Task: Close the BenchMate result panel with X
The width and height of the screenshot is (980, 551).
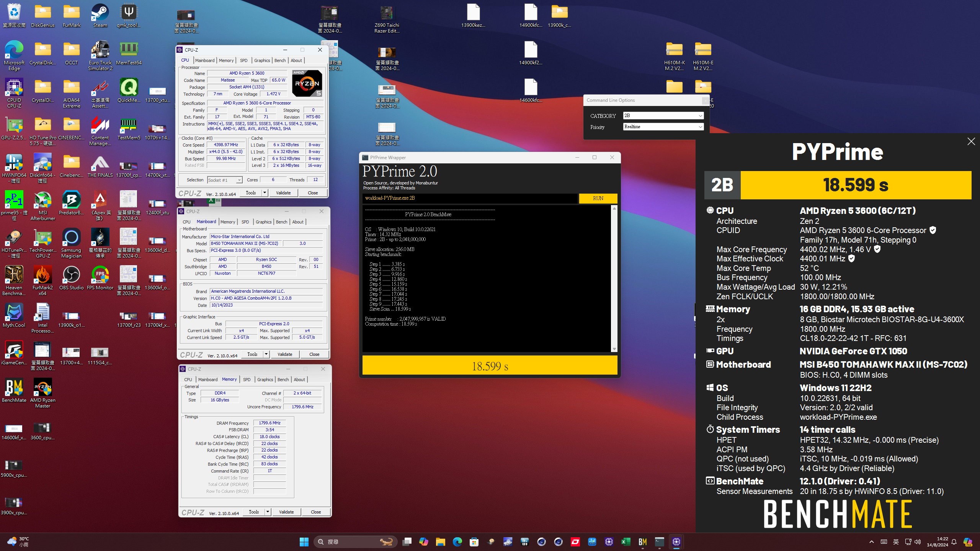Action: tap(971, 142)
